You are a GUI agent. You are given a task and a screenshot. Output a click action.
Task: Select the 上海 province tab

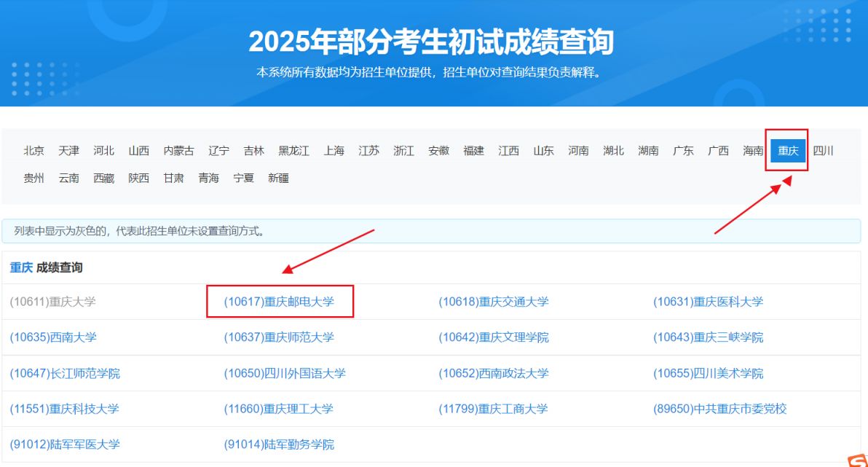click(334, 151)
